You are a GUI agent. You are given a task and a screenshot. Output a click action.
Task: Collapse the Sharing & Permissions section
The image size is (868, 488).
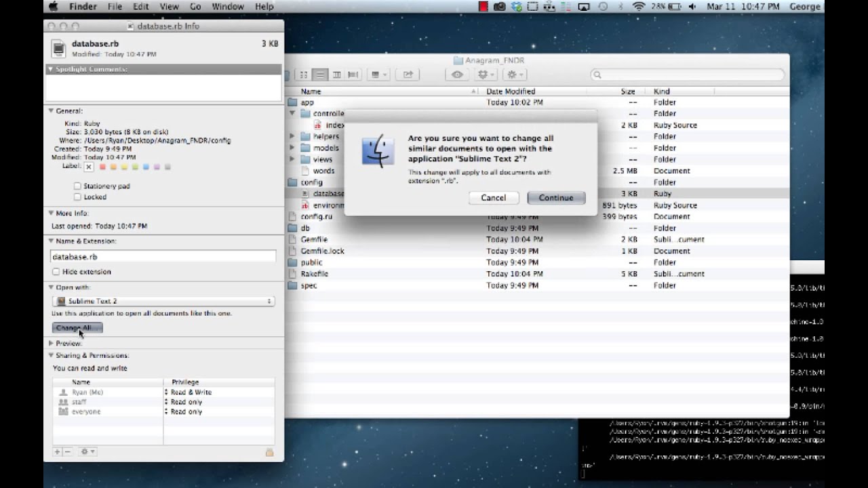point(51,355)
